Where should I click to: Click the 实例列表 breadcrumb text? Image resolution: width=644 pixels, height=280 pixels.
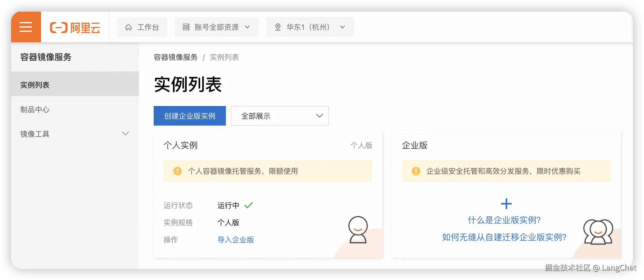[x=224, y=57]
